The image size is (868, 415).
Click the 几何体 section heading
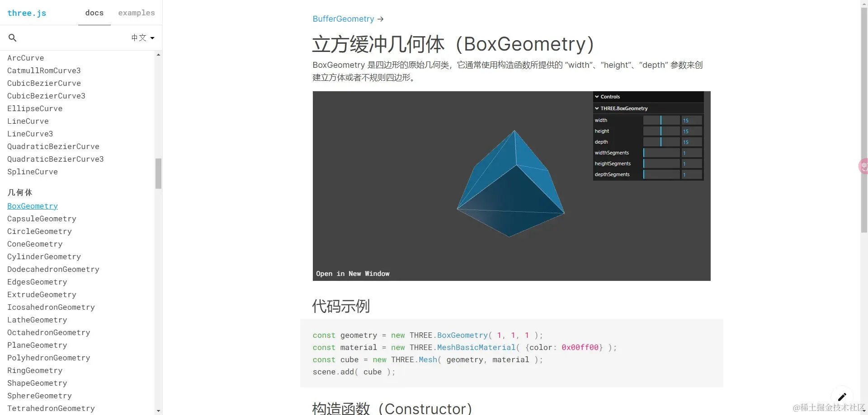coord(20,192)
